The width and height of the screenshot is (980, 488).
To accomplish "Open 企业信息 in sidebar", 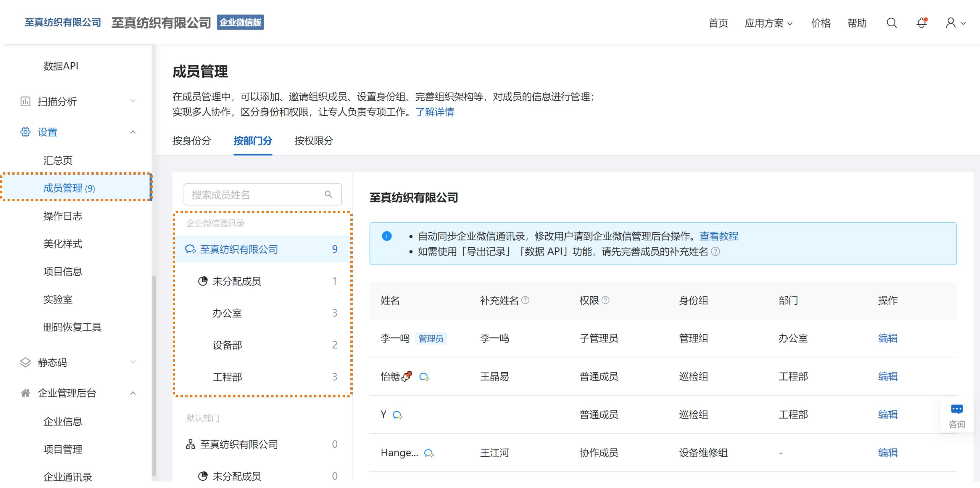I will [63, 421].
